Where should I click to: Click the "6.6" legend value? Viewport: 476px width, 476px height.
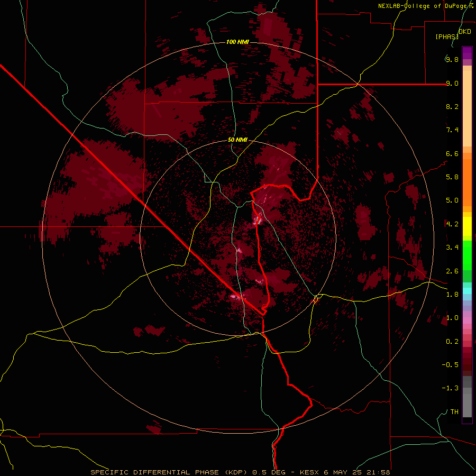452,153
